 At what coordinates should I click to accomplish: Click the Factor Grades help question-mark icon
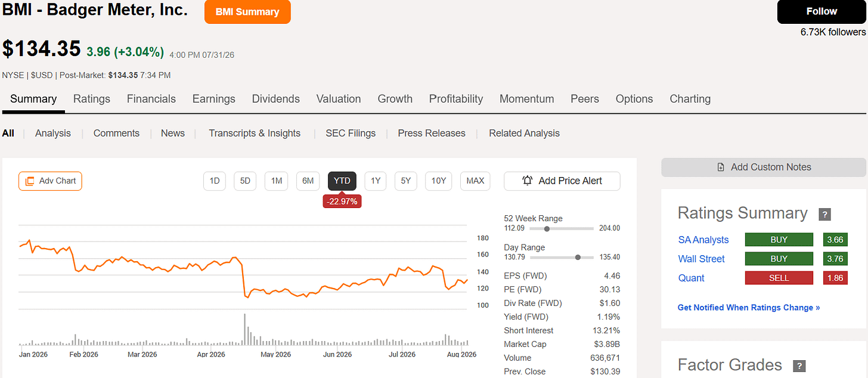coord(798,366)
